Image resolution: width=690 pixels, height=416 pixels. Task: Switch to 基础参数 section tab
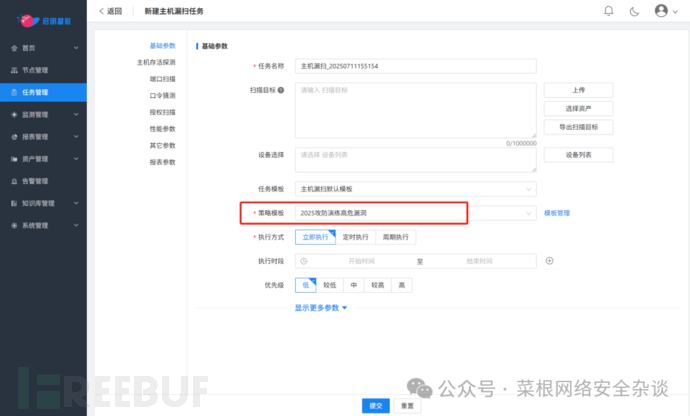pos(162,46)
